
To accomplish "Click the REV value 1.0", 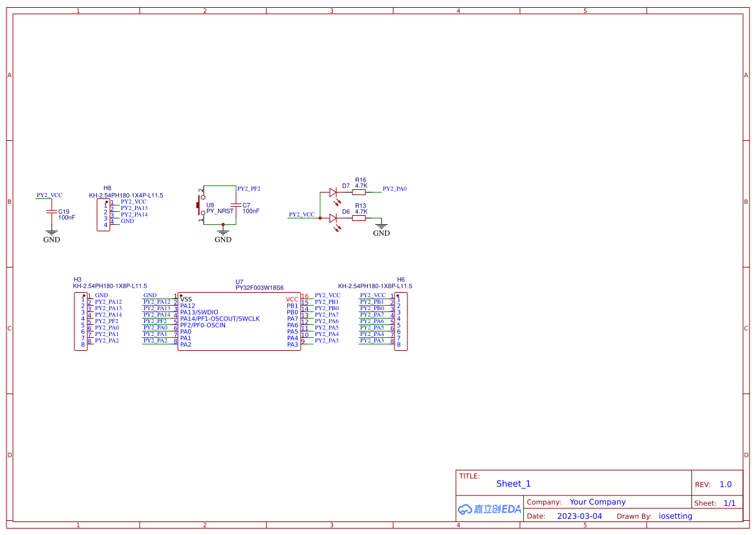I will click(726, 485).
